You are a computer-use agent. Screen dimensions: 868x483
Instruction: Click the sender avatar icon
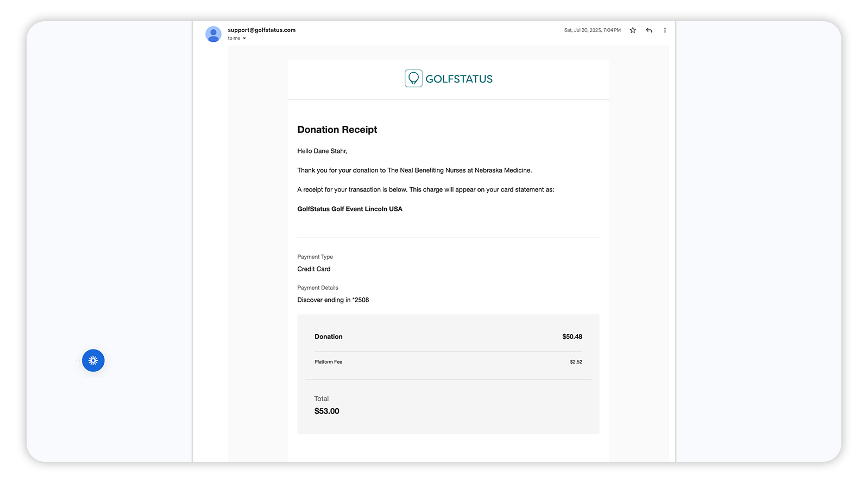213,34
